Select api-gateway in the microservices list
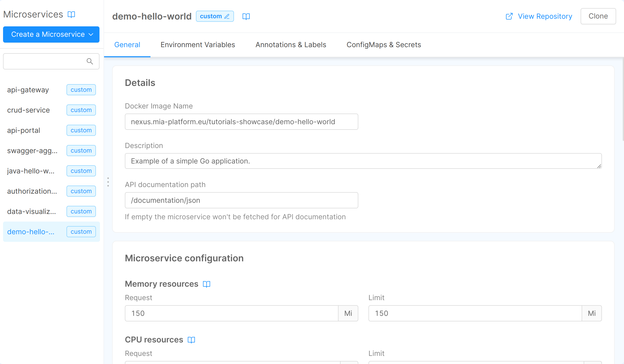Image resolution: width=624 pixels, height=364 pixels. tap(28, 90)
